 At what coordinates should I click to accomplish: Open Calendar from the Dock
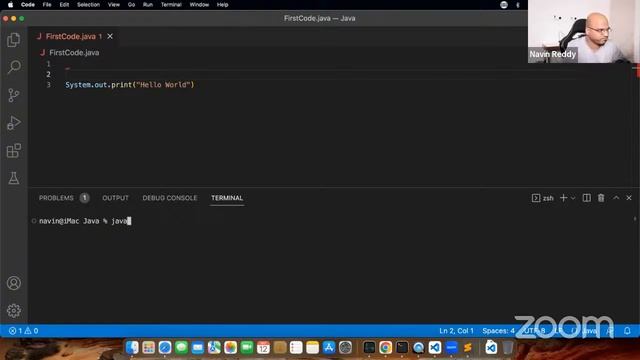coord(263,348)
